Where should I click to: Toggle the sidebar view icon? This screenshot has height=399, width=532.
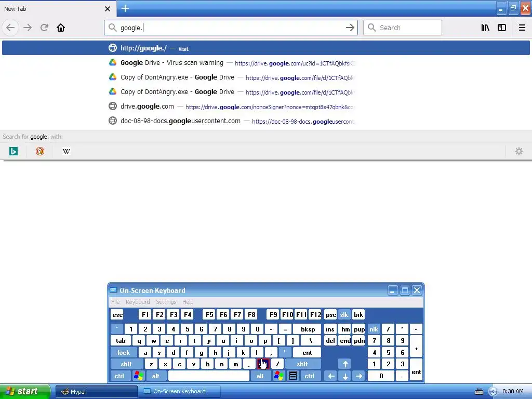[502, 28]
